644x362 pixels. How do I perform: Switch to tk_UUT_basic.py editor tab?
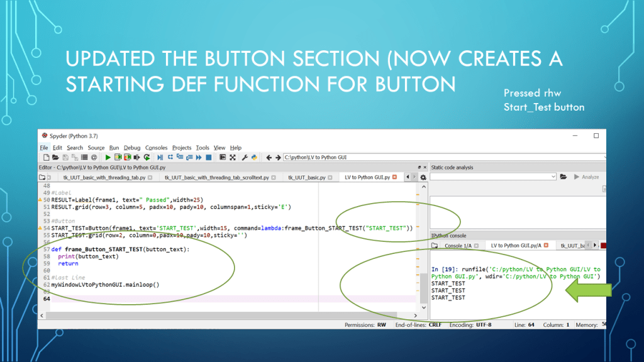pyautogui.click(x=307, y=177)
